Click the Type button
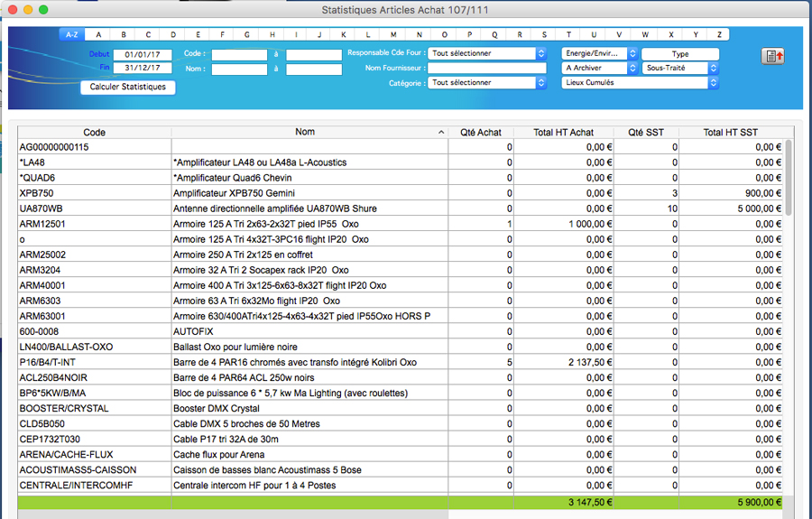Image resolution: width=812 pixels, height=519 pixels. tap(680, 54)
